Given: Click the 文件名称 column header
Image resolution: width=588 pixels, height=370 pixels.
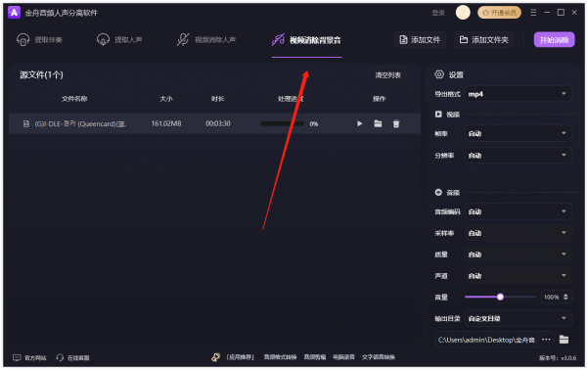Looking at the screenshot, I should coord(74,99).
